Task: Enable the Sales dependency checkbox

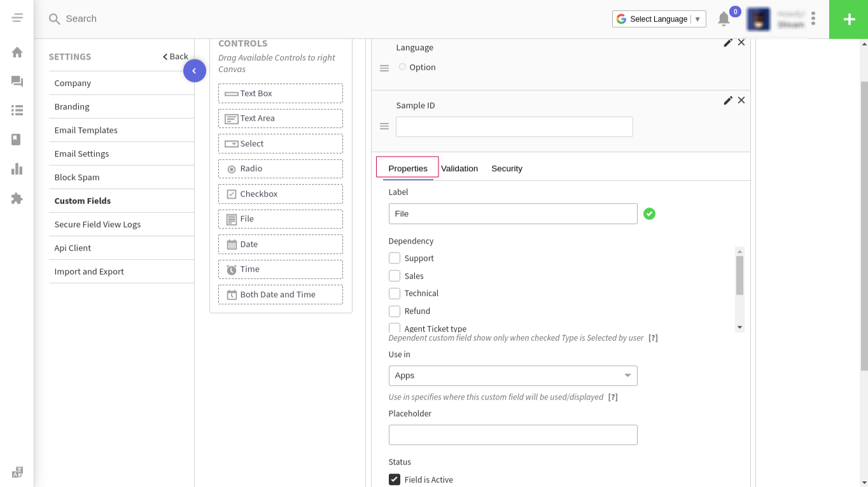Action: (394, 276)
